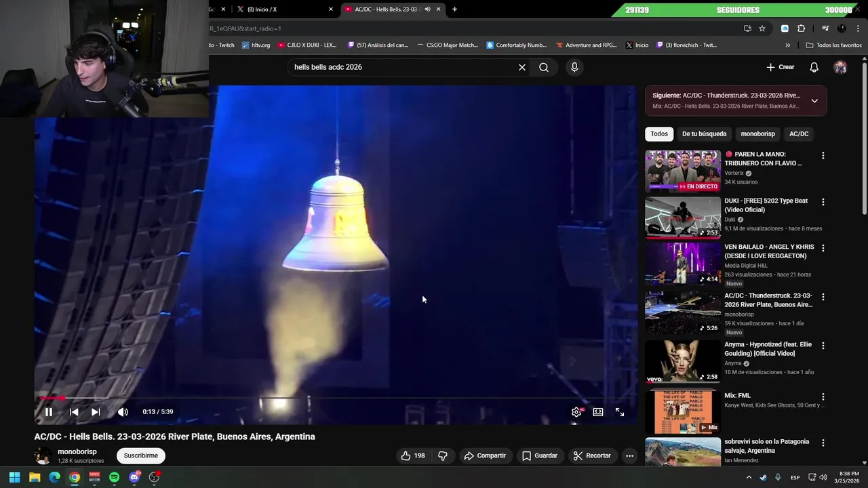The width and height of the screenshot is (868, 488).
Task: Open the Mix: FML playlist
Action: 683,411
